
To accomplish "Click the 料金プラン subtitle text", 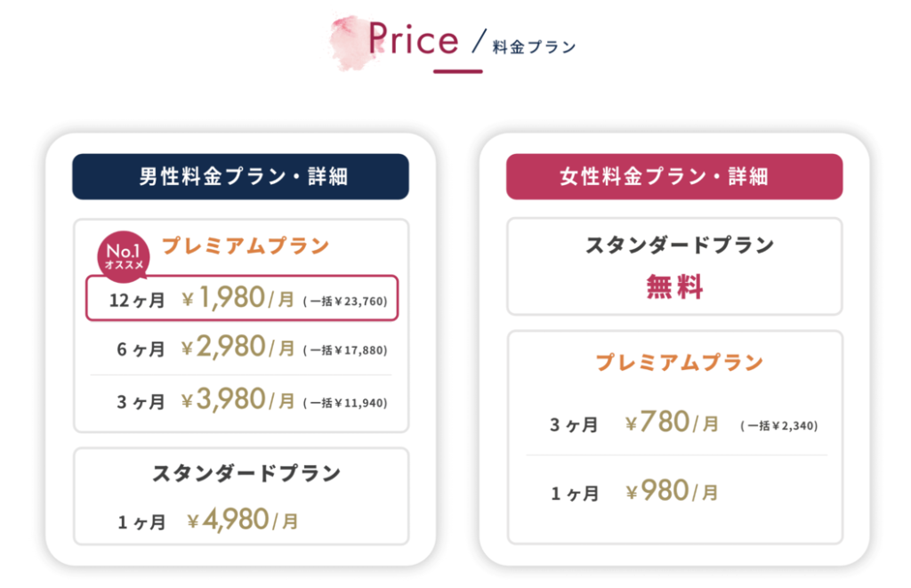I will click(x=534, y=47).
